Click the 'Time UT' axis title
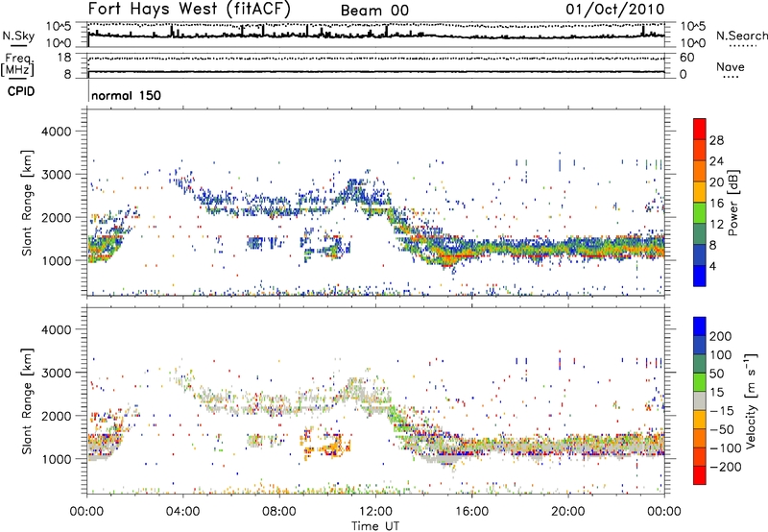 tap(375, 526)
